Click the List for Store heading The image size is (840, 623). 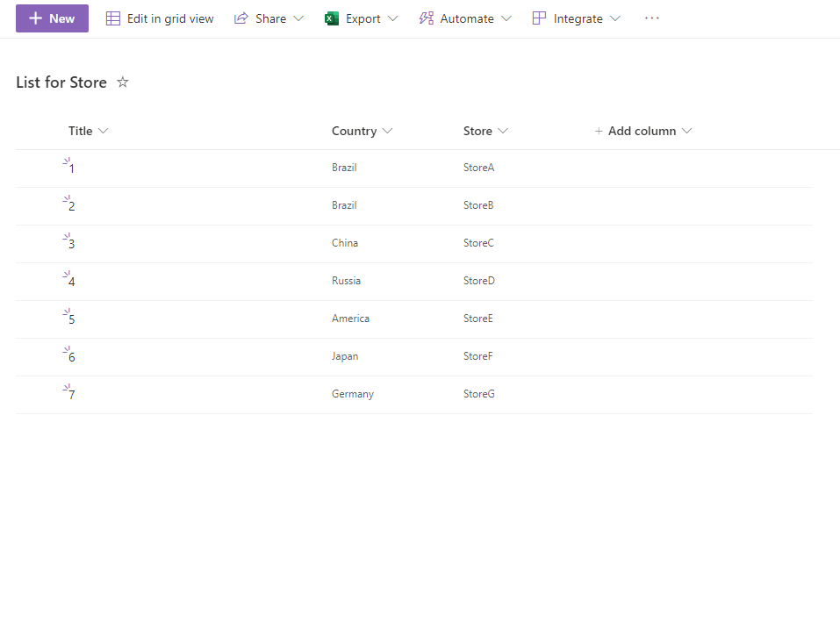click(61, 82)
